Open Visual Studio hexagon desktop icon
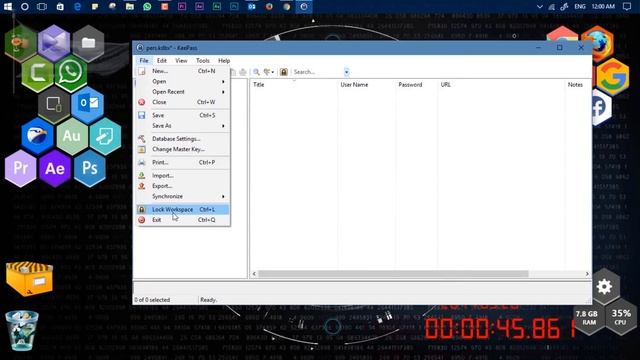The height and width of the screenshot is (360, 640). pos(54,42)
